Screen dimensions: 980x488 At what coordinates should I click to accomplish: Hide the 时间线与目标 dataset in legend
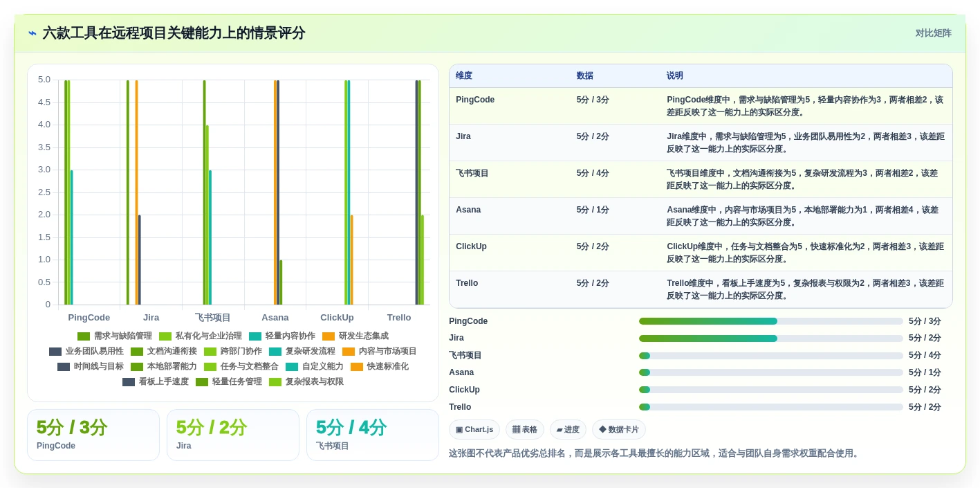pos(91,366)
